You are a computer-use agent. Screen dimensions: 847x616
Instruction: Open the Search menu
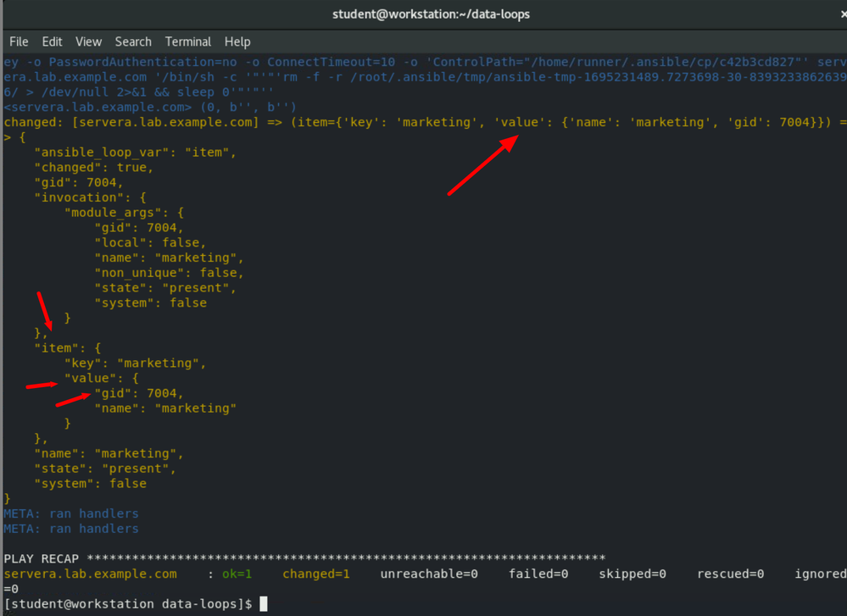[x=133, y=42]
